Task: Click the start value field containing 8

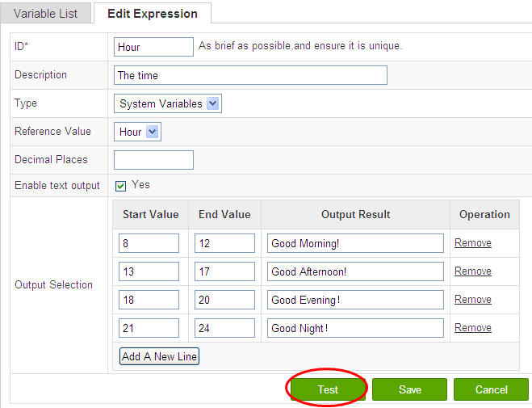Action: pyautogui.click(x=149, y=243)
